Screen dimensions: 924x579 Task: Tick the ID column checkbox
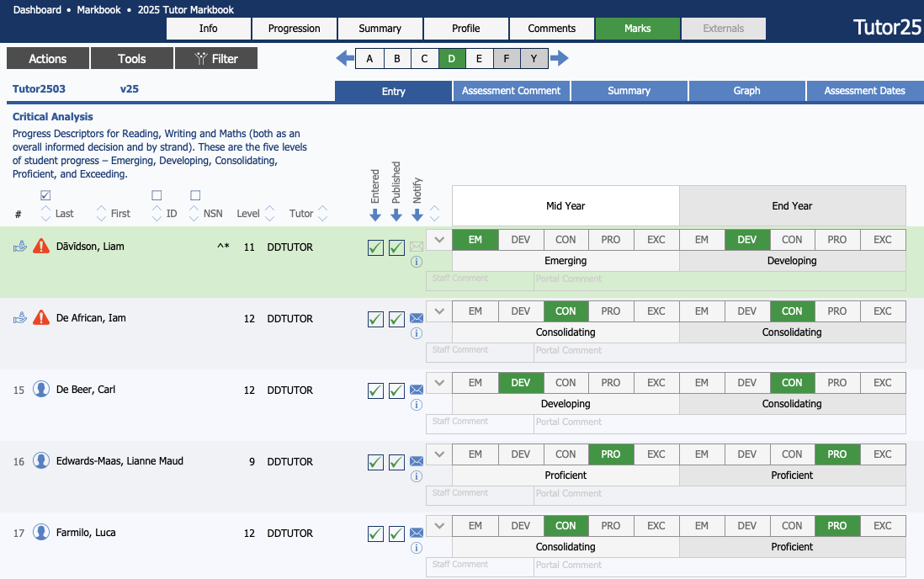click(x=157, y=195)
